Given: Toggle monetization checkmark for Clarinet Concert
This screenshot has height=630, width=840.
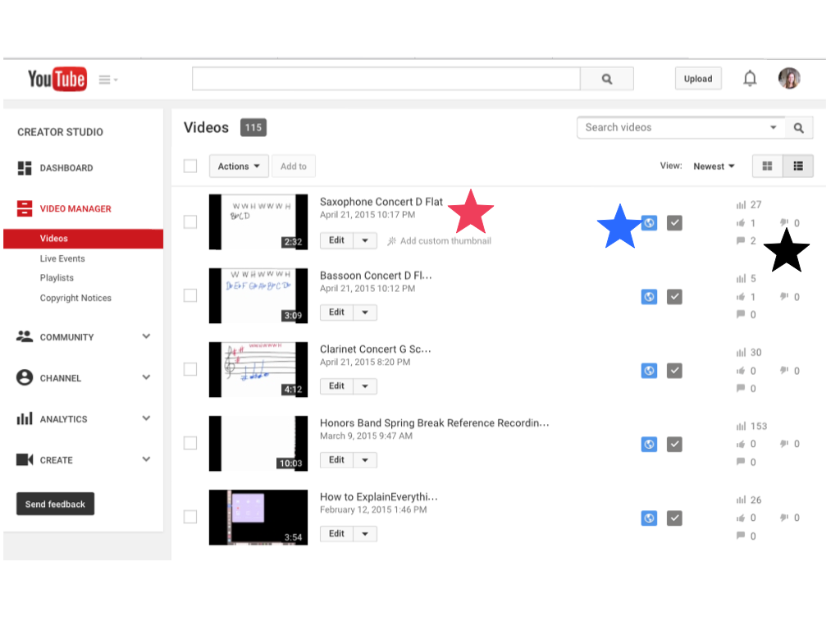Looking at the screenshot, I should point(674,371).
